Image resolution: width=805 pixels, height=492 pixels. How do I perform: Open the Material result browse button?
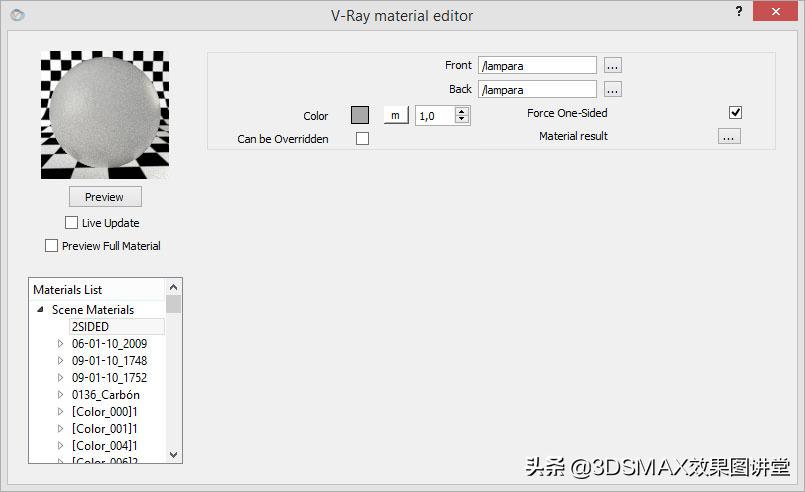pyautogui.click(x=729, y=137)
